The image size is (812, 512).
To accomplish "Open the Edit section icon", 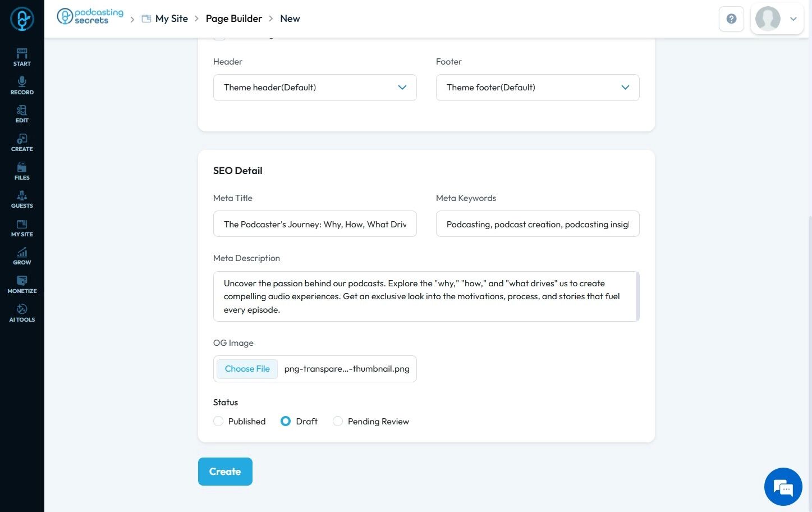I will (22, 113).
